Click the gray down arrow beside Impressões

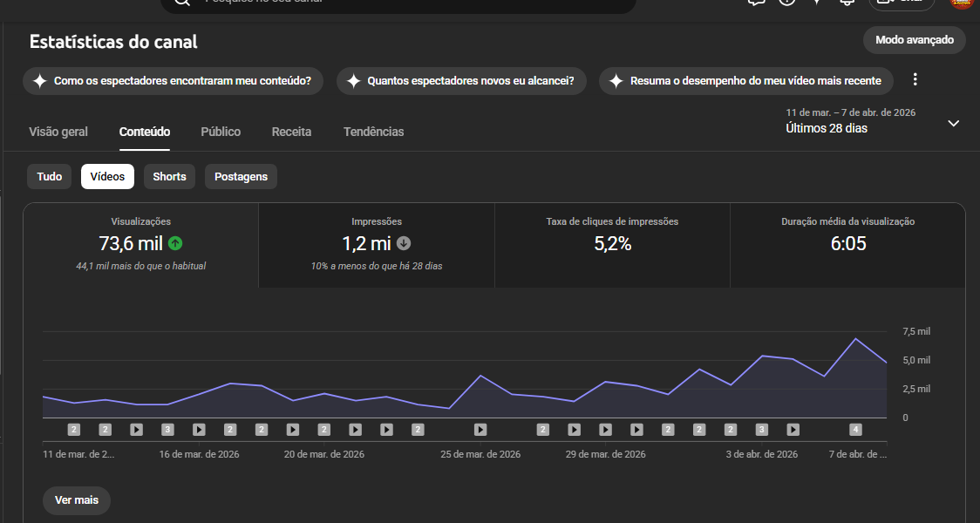click(404, 243)
